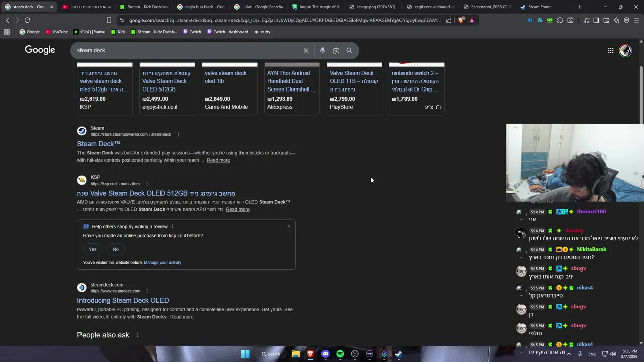Open Leo AI sparkle icon

(x=616, y=20)
